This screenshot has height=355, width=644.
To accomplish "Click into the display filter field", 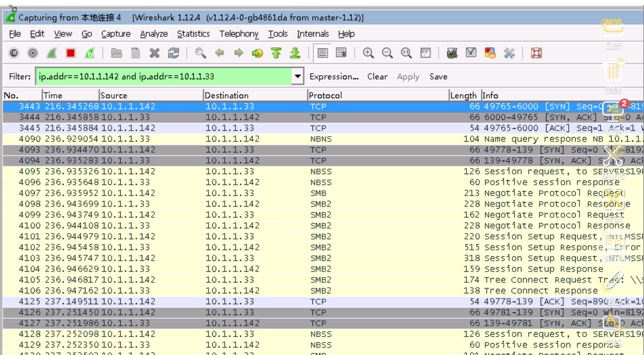I will 164,76.
